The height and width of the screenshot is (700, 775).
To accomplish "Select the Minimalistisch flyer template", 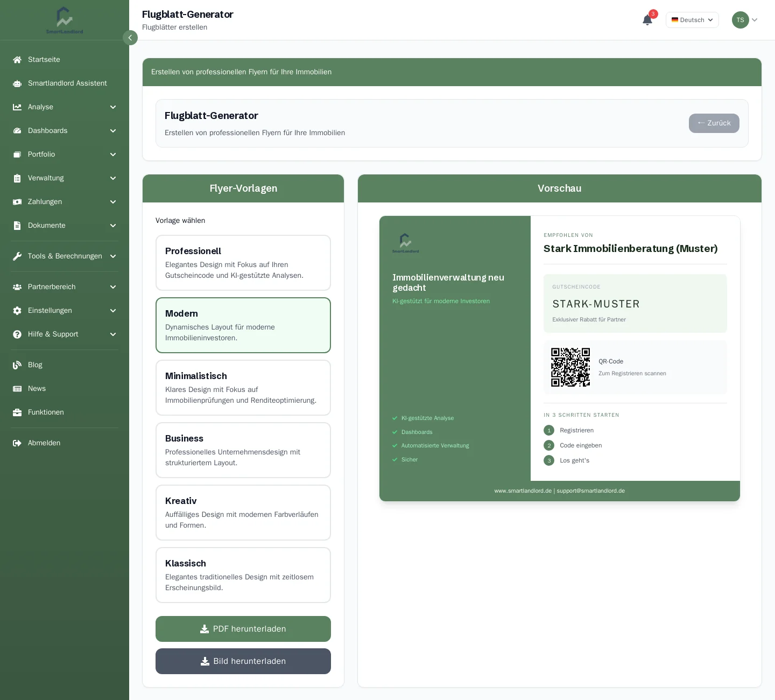I will [243, 388].
